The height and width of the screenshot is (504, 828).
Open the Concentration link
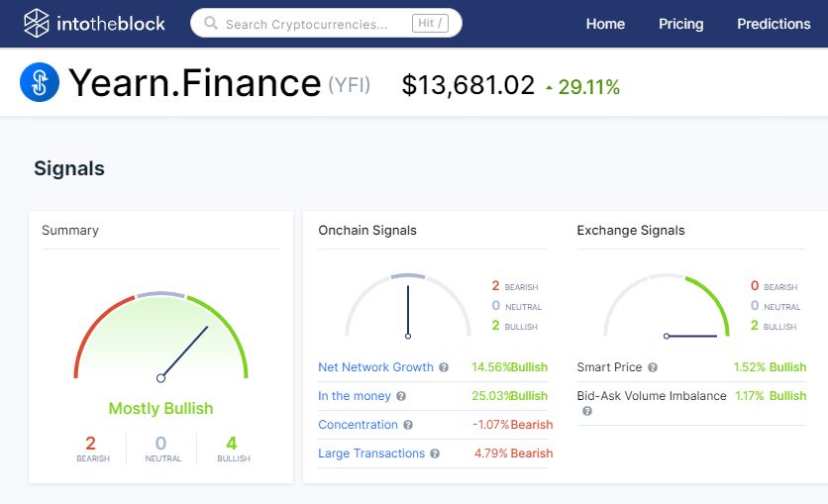358,425
